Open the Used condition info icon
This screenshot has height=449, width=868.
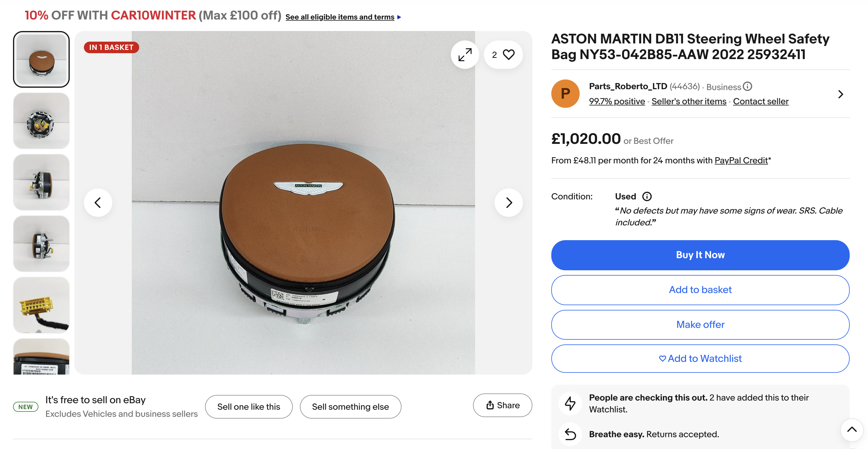tap(647, 196)
